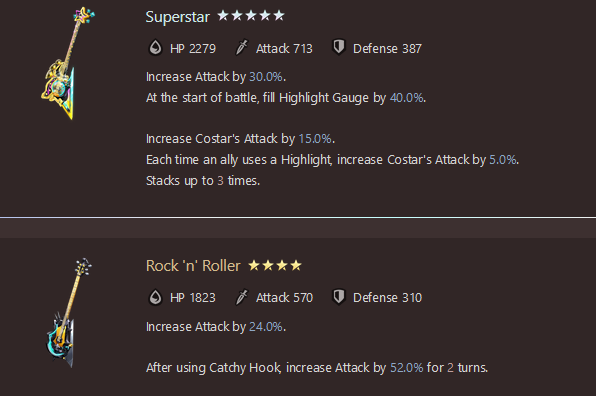Select the Superstar weapon title
Viewport: 596px width, 396px height.
point(178,17)
